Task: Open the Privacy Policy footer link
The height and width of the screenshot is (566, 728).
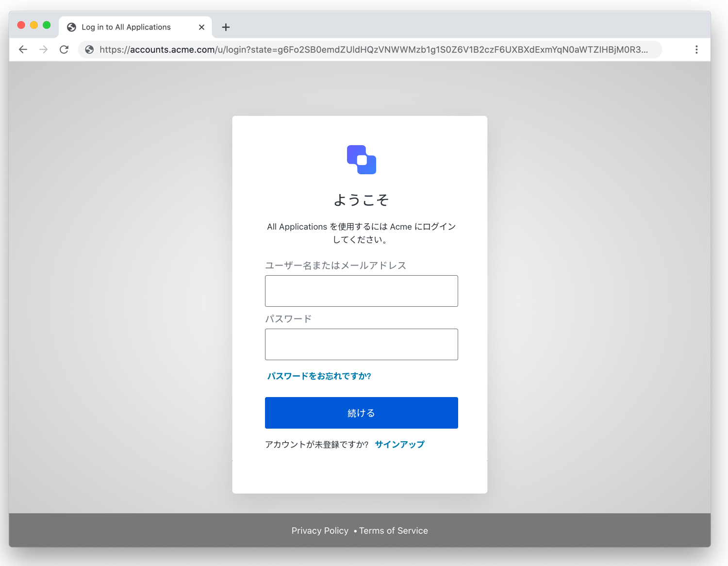Action: point(320,531)
